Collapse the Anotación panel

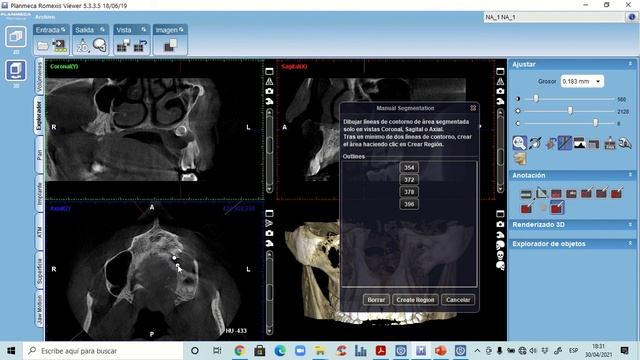click(630, 174)
